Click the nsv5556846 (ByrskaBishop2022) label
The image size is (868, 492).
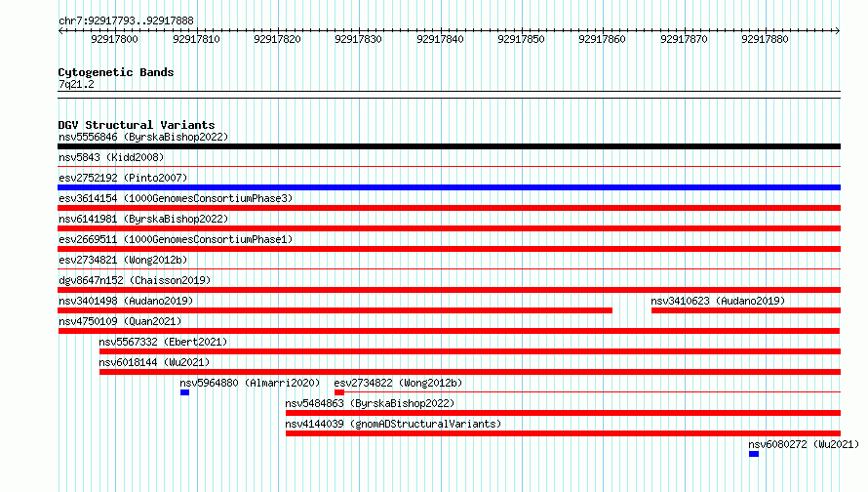pyautogui.click(x=143, y=137)
